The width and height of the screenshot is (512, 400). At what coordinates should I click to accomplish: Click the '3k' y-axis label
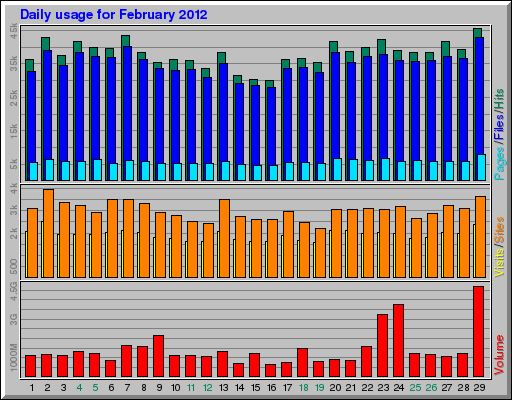click(14, 210)
